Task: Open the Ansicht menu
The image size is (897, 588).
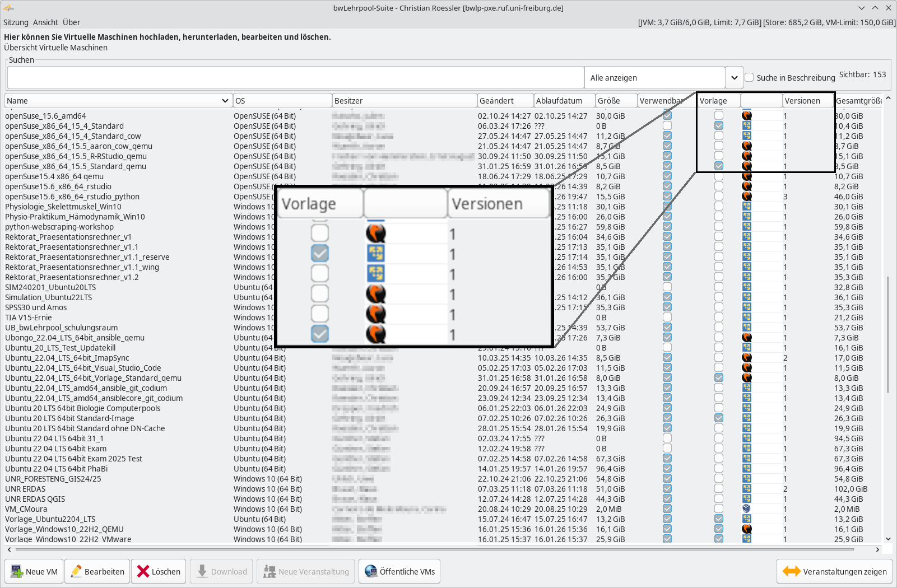Action: click(45, 22)
